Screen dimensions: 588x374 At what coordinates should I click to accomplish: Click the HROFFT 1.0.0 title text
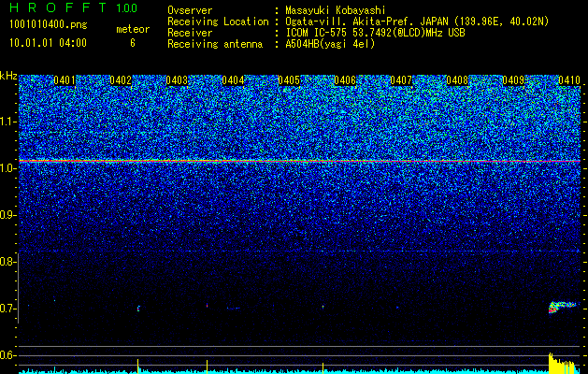pos(74,7)
